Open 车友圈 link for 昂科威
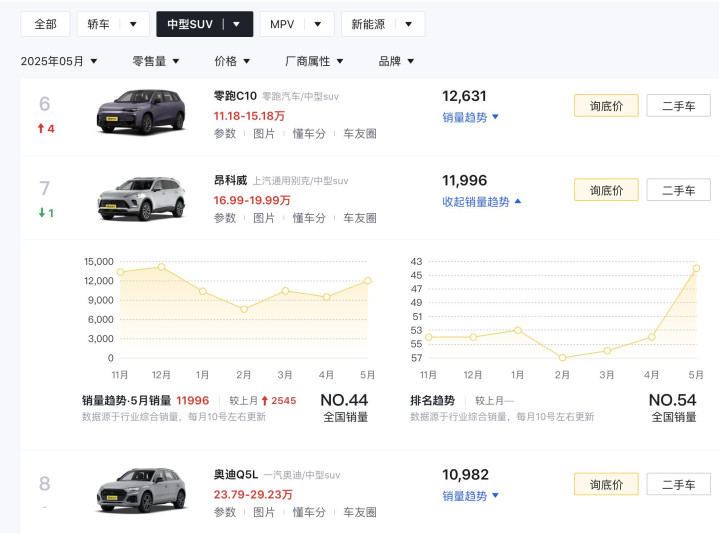Viewport: 719px width, 533px height. (x=360, y=218)
